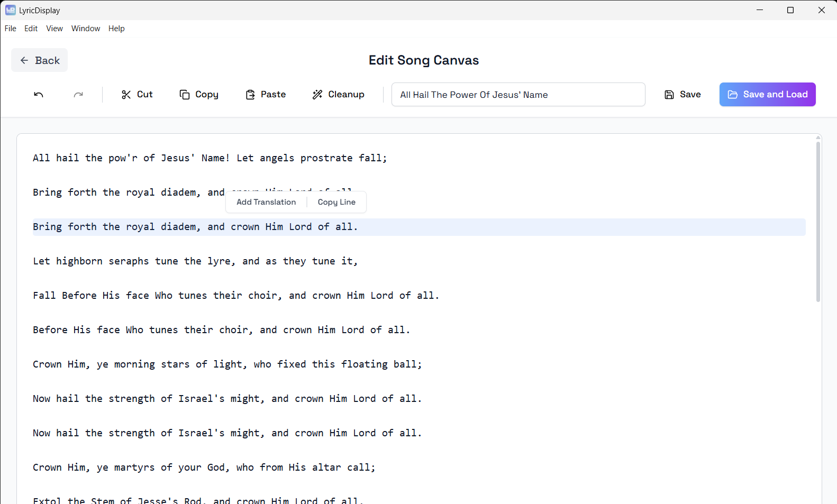The height and width of the screenshot is (504, 837).
Task: Open the Window menu
Action: 86,29
